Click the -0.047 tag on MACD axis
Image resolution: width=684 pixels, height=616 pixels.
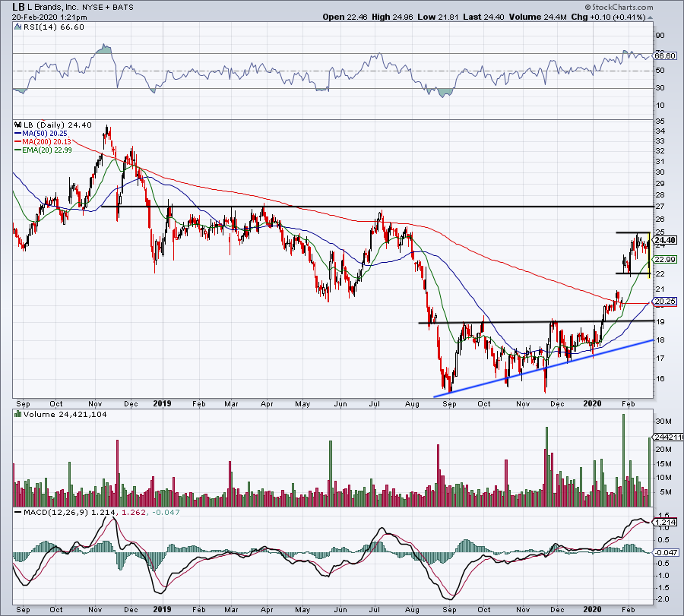click(666, 552)
